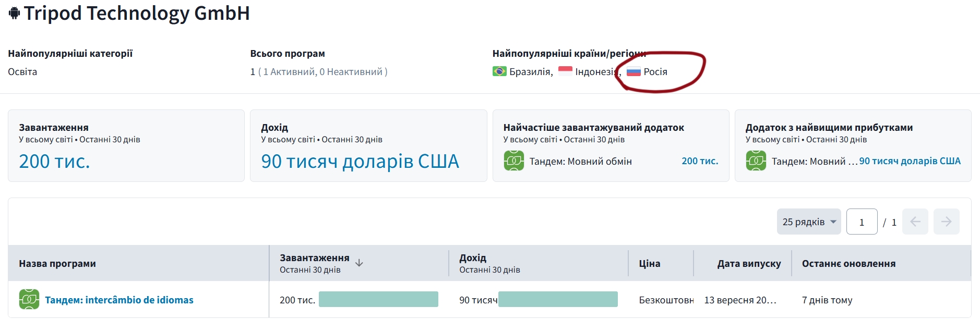Click the Android icon beside Tripod Technology GmbH
Viewport: 980px width, 319px height.
[x=14, y=14]
